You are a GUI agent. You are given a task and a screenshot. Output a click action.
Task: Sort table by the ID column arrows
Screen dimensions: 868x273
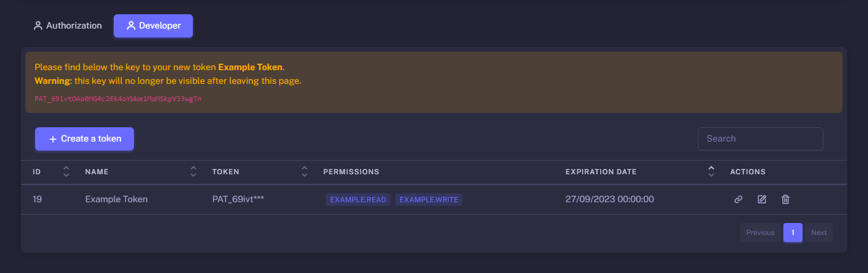pos(66,172)
